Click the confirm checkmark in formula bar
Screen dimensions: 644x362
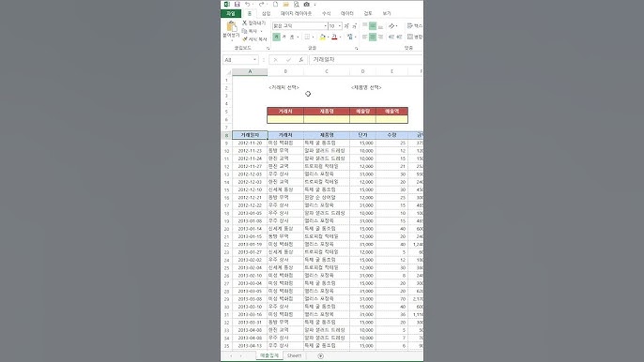[288, 60]
